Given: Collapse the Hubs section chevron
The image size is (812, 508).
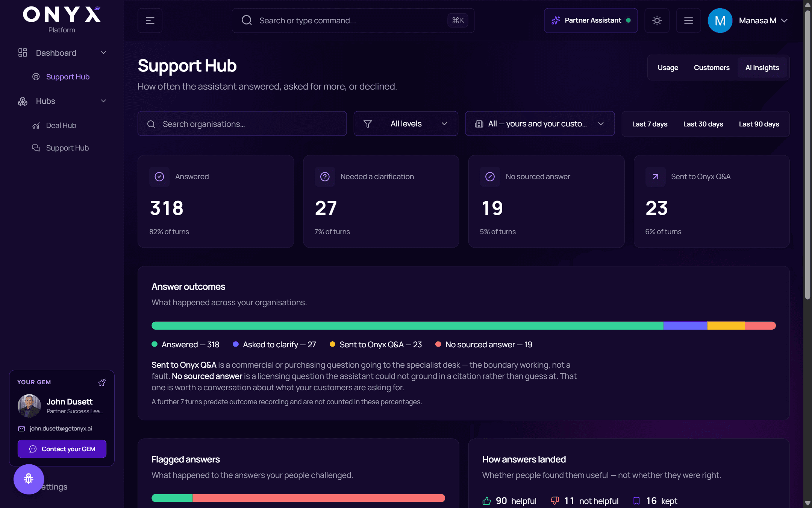Looking at the screenshot, I should coord(103,101).
